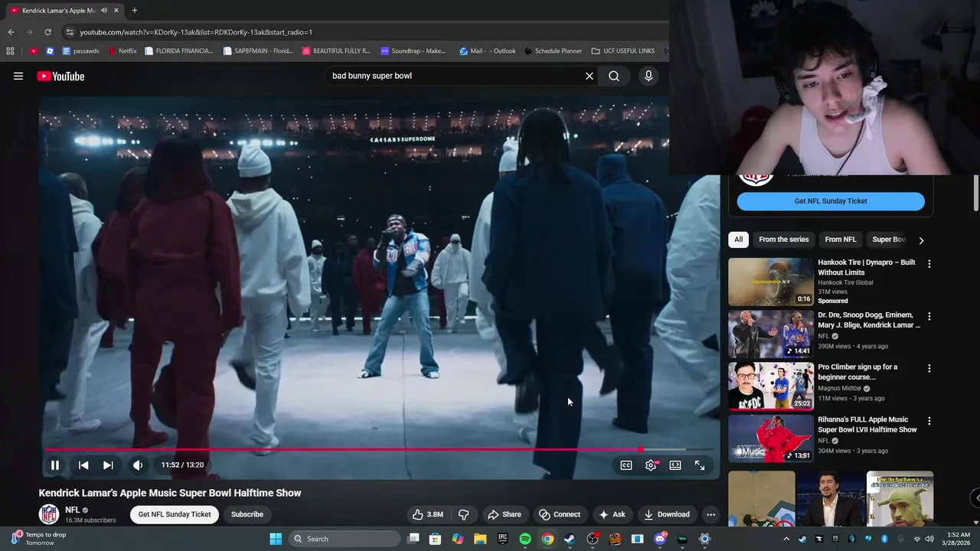Subscribe to the NFL channel

247,514
